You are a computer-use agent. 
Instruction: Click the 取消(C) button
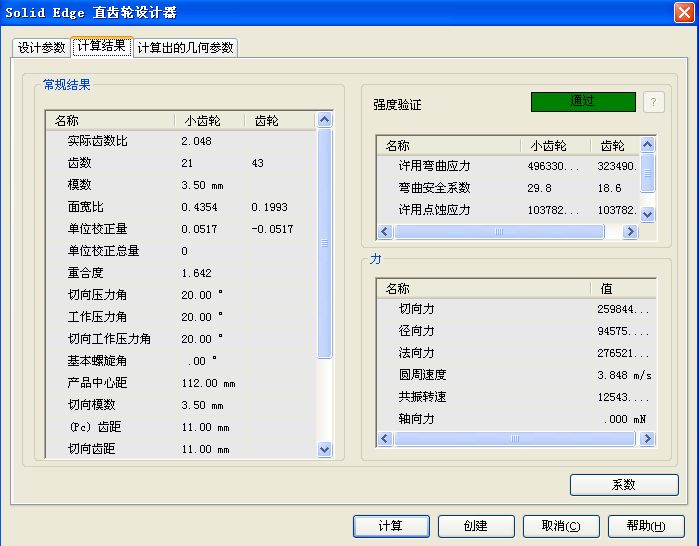coord(561,526)
